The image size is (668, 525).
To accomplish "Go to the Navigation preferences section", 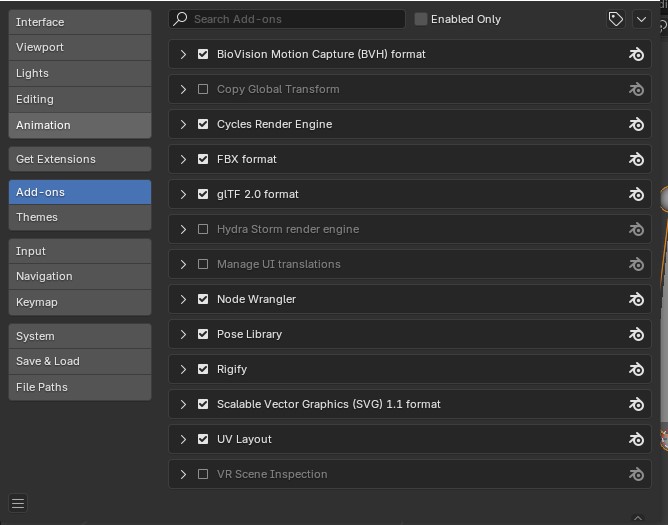I will coord(80,277).
